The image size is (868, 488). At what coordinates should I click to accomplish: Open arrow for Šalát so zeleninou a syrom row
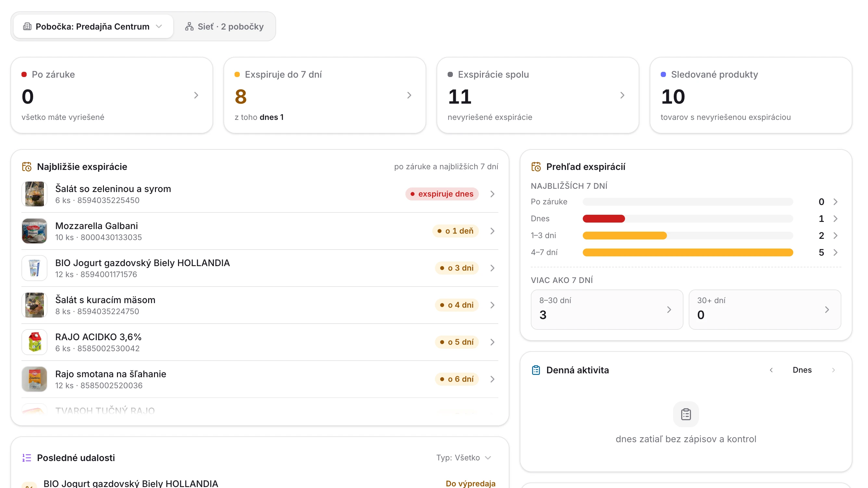click(x=492, y=194)
